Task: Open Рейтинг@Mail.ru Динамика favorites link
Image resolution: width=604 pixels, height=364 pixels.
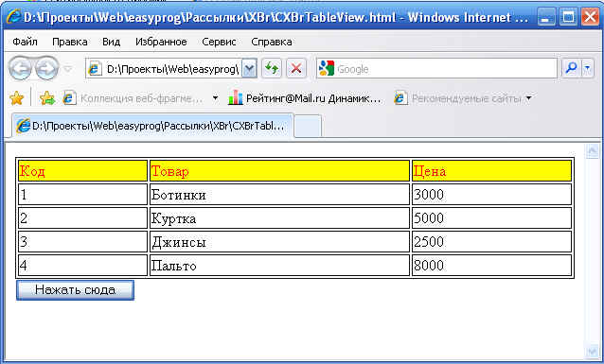Action: pos(304,98)
